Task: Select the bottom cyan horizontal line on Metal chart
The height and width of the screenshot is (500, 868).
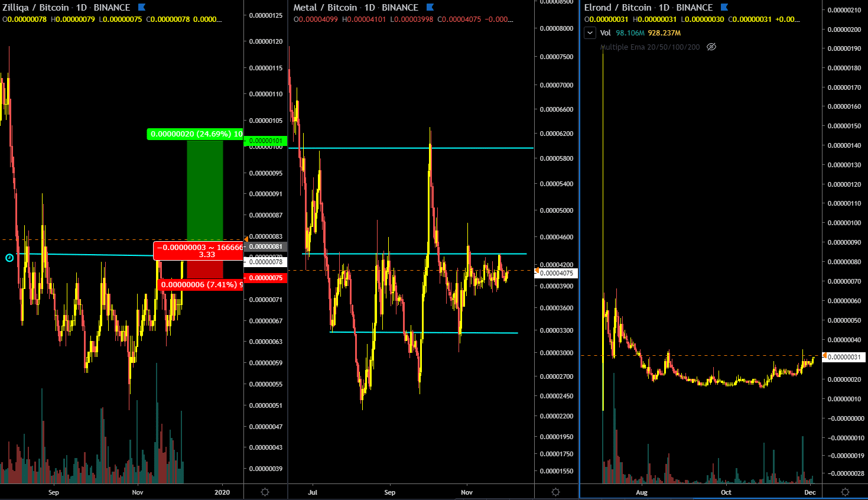Action: [x=424, y=333]
